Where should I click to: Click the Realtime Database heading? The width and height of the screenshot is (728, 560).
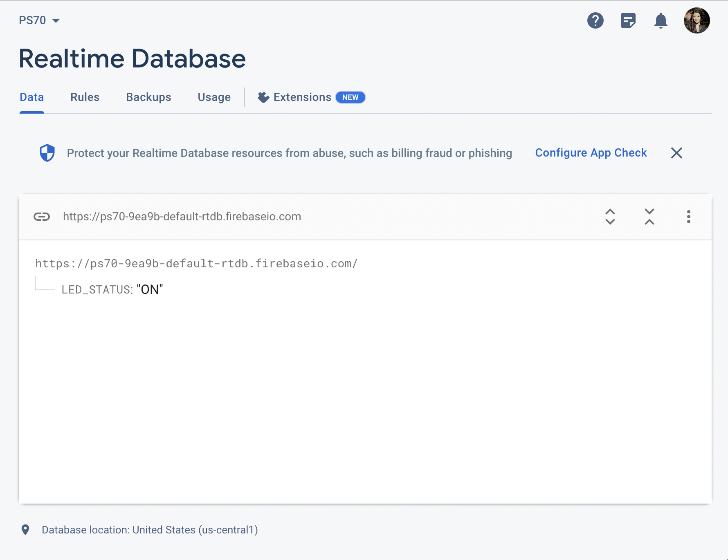132,58
